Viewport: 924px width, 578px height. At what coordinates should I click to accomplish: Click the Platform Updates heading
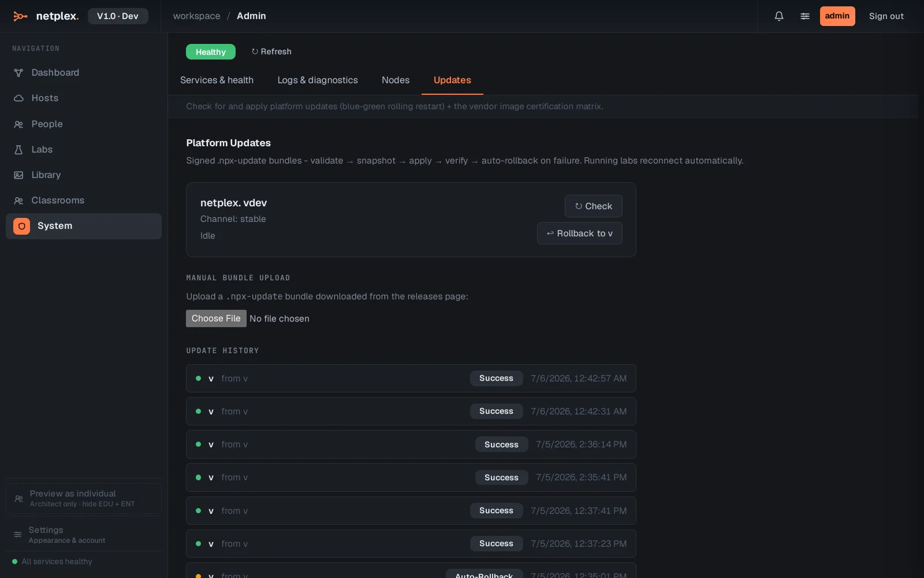coord(228,143)
